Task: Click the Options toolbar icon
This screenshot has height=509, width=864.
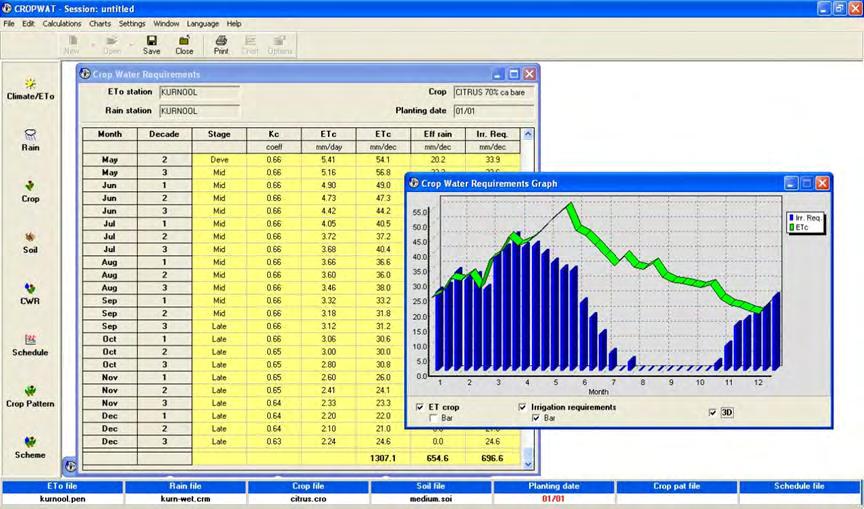Action: (280, 45)
